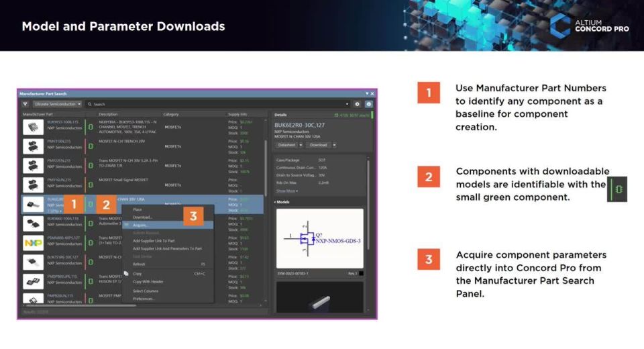Screen dimensions: 644x349
Task: Click the part list vertical scrollbar
Action: 266,168
